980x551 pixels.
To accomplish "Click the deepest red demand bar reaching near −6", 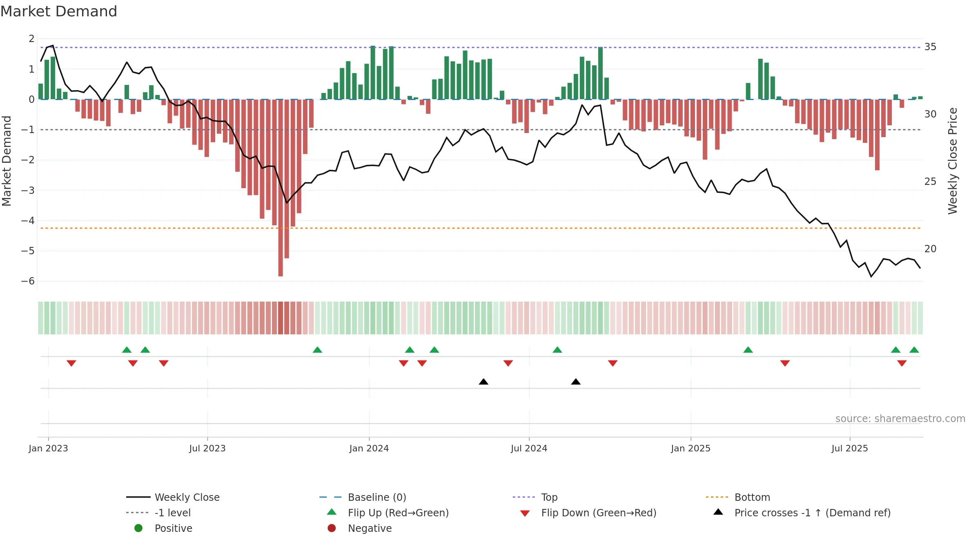I will point(281,188).
